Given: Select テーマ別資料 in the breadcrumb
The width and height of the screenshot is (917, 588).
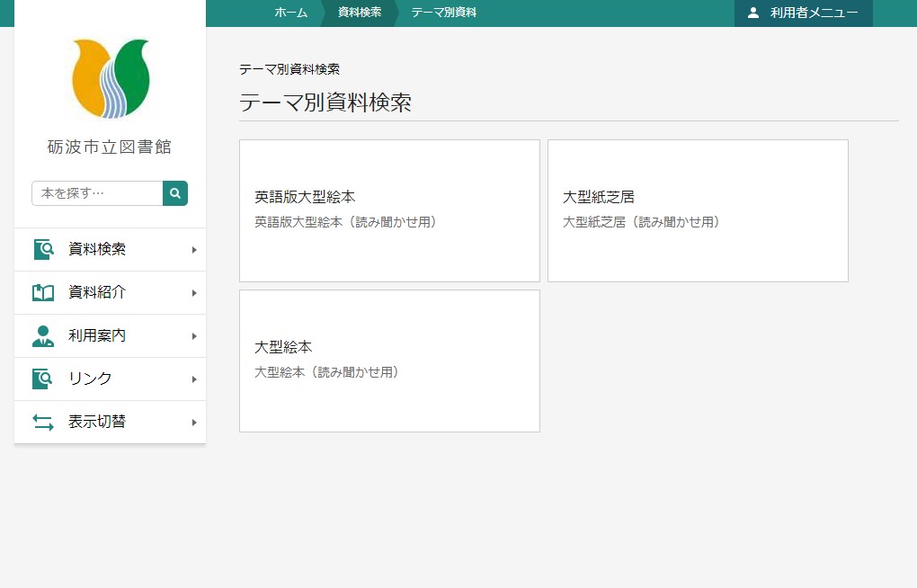Looking at the screenshot, I should click(x=444, y=13).
